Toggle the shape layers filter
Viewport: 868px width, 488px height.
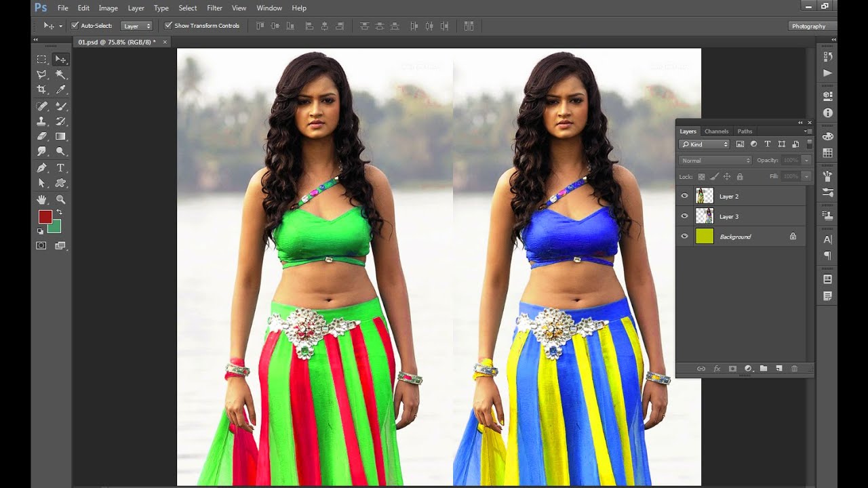coord(782,144)
